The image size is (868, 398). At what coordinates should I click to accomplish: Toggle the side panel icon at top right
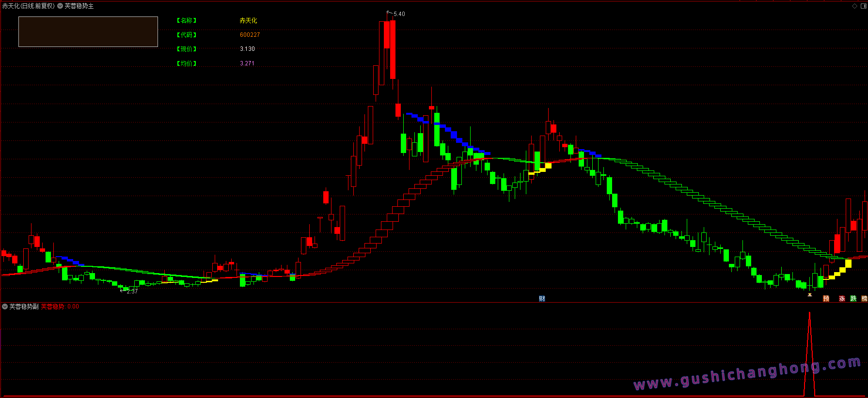tap(863, 6)
